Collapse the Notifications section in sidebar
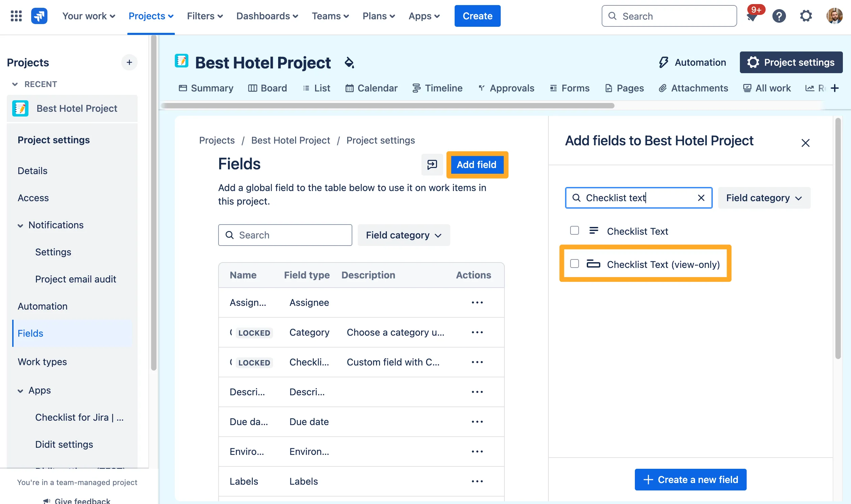The height and width of the screenshot is (504, 851). (20, 226)
